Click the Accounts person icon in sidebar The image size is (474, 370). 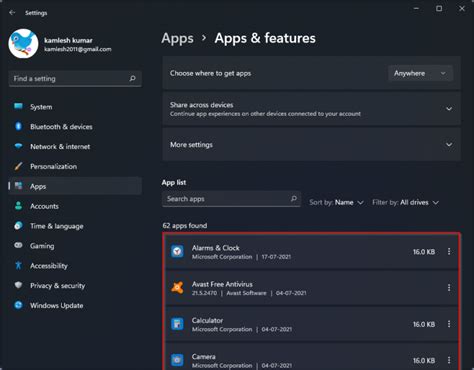click(x=18, y=206)
